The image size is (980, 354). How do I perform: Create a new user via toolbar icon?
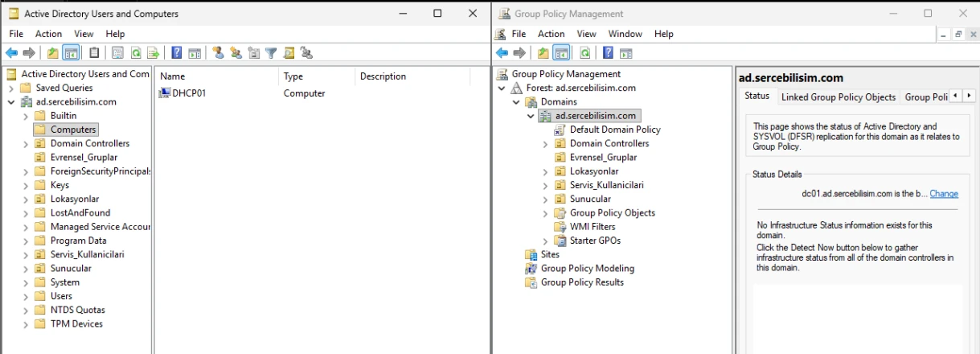[218, 53]
